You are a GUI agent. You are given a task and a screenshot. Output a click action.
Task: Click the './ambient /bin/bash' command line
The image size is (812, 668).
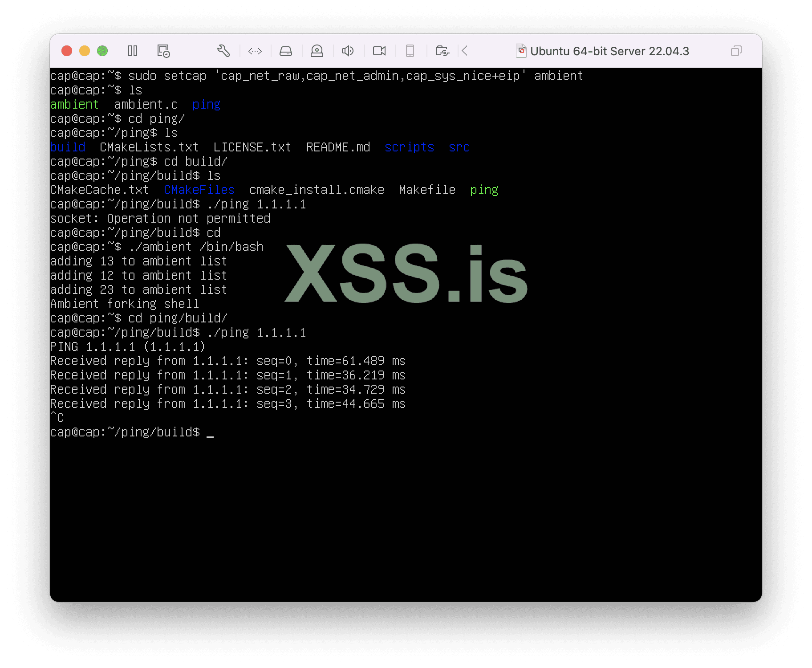tap(157, 247)
